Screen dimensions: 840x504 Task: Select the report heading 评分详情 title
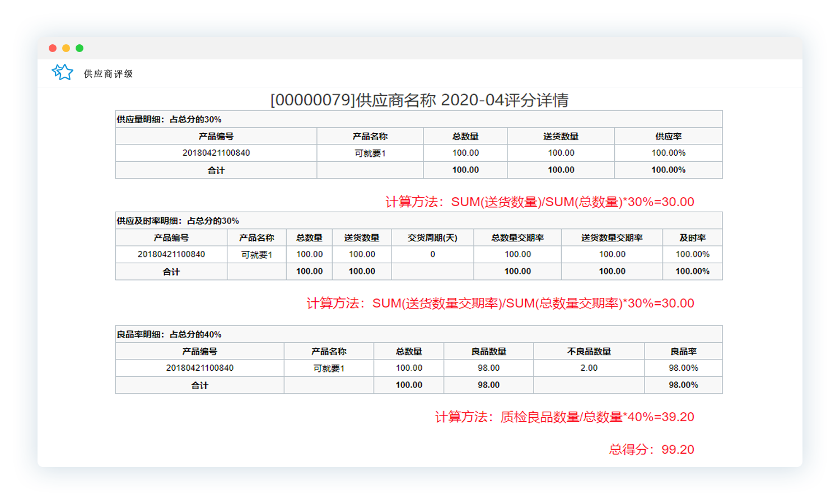pos(419,100)
